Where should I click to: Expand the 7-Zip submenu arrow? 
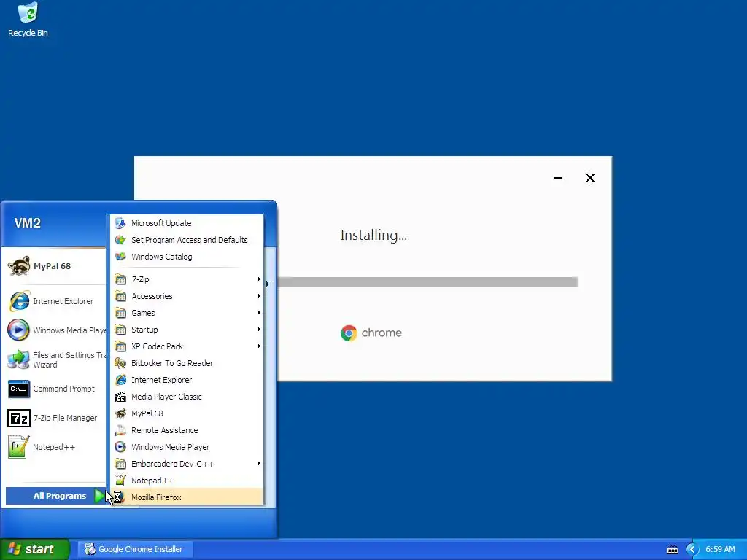[x=259, y=279]
